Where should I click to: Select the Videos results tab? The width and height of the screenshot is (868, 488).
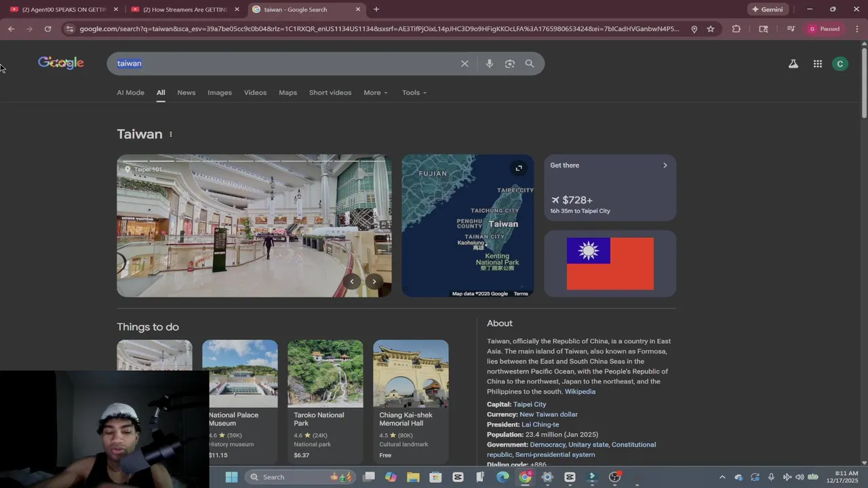tap(255, 93)
